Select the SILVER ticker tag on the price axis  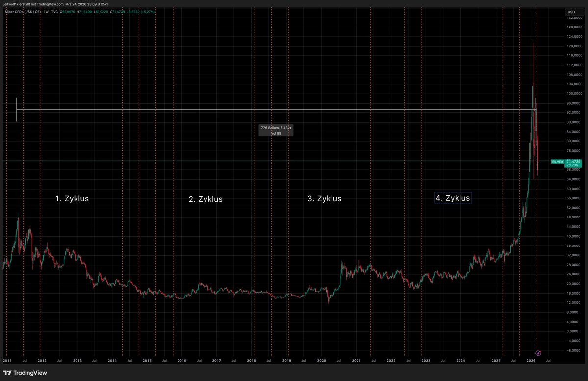click(x=557, y=161)
